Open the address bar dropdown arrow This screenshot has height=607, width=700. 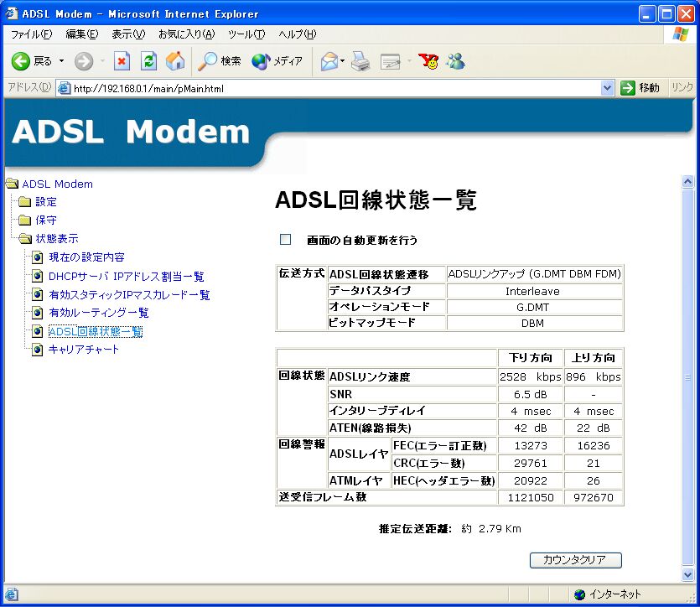click(608, 88)
